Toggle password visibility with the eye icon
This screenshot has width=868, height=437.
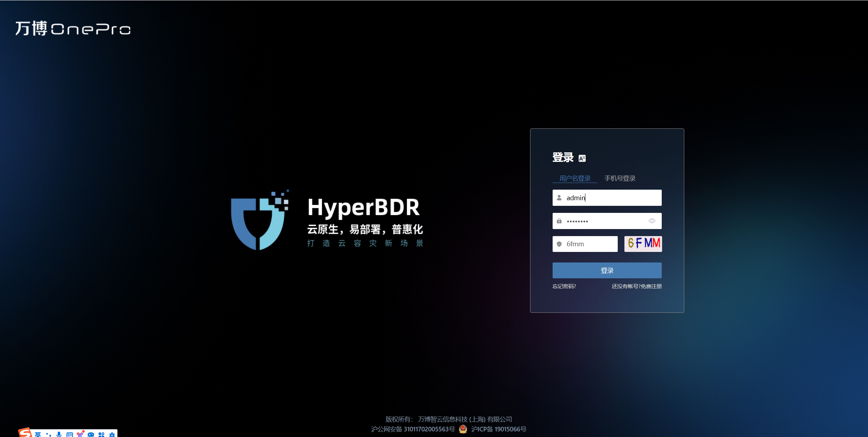(x=652, y=221)
